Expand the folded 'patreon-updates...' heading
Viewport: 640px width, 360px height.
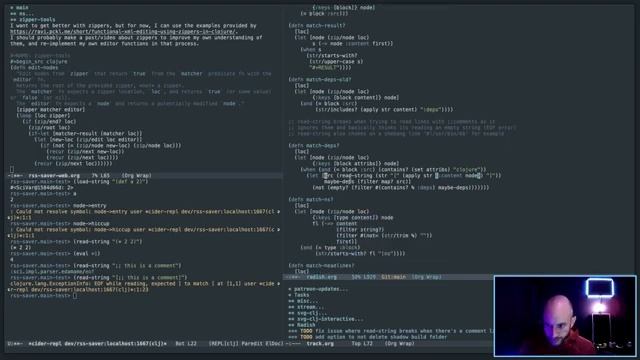318,289
